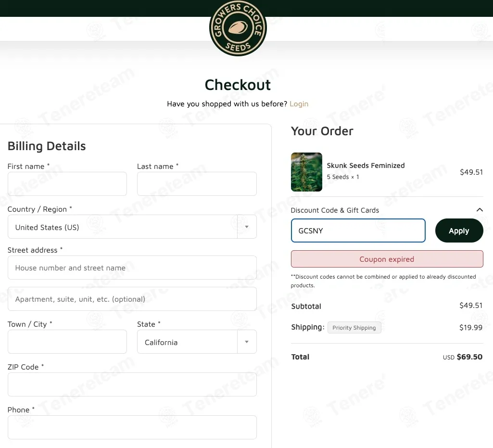The height and width of the screenshot is (448, 493).
Task: Open the Country / Region dropdown
Action: click(x=132, y=227)
